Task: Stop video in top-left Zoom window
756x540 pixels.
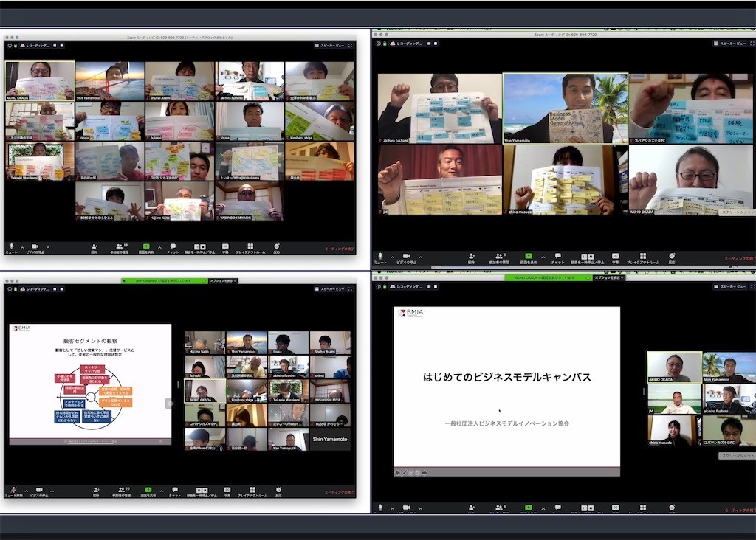Action: click(35, 248)
